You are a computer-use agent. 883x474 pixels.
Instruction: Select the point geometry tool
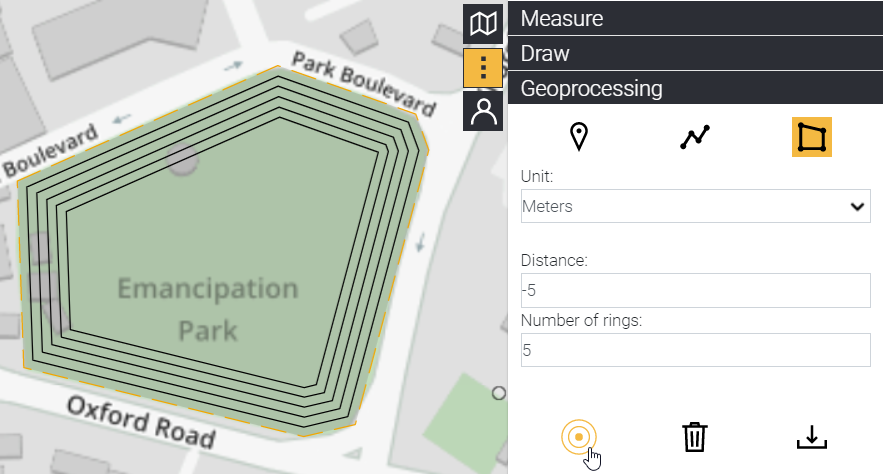click(578, 136)
